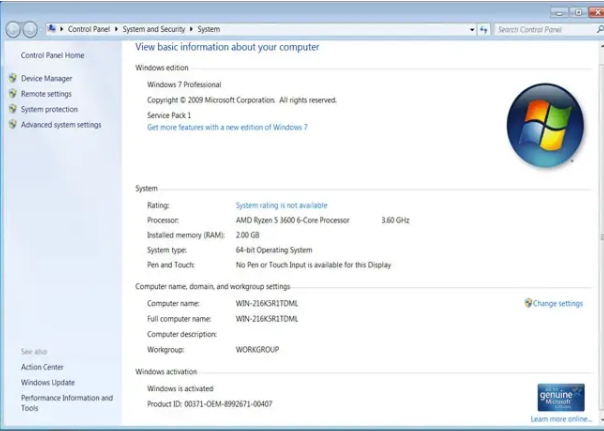The width and height of the screenshot is (604, 431).
Task: Click the Back navigation arrow button
Action: [13, 29]
